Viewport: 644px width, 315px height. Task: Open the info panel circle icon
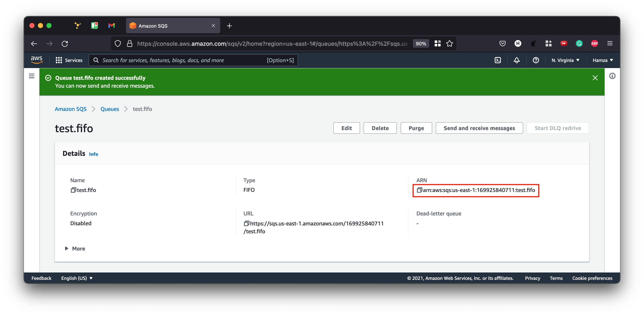(x=612, y=76)
